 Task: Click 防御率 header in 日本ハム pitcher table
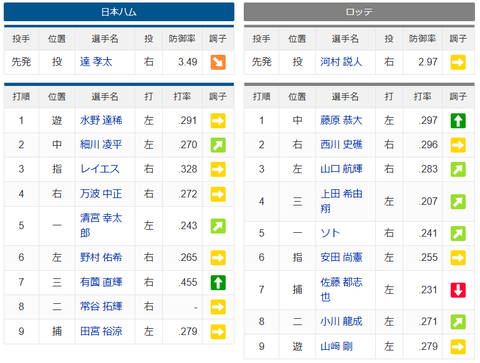point(182,39)
